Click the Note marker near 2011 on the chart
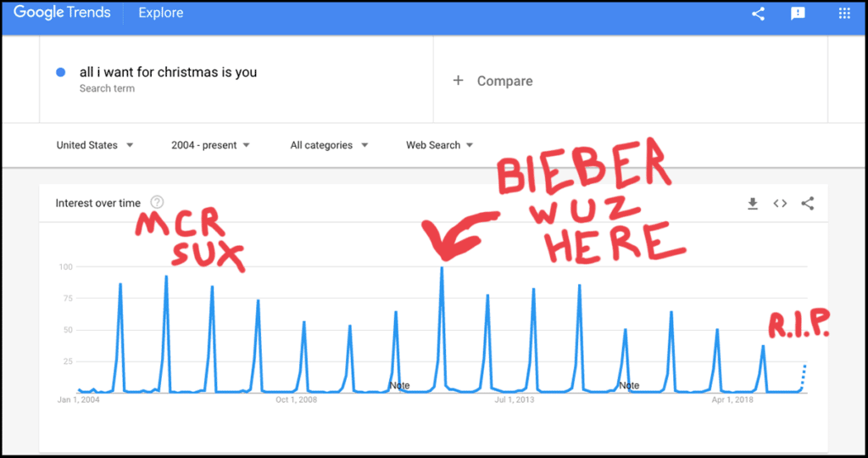This screenshot has height=458, width=868. coord(400,385)
